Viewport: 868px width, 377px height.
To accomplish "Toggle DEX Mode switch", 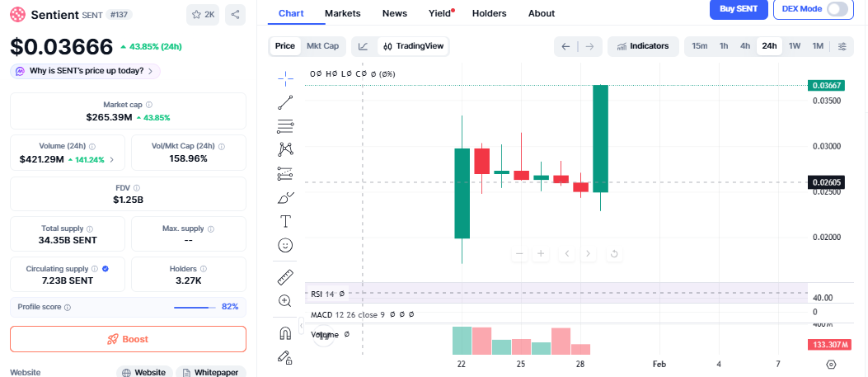I will pyautogui.click(x=838, y=9).
